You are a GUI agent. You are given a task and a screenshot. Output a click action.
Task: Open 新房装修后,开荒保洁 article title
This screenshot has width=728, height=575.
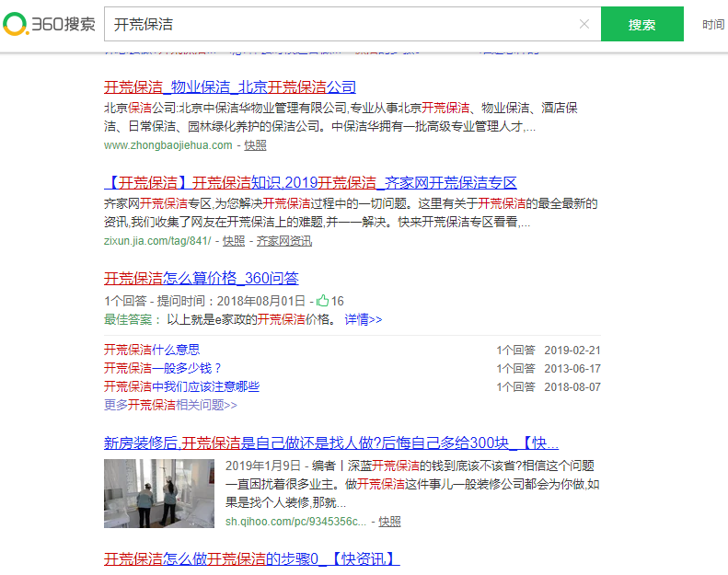(331, 443)
